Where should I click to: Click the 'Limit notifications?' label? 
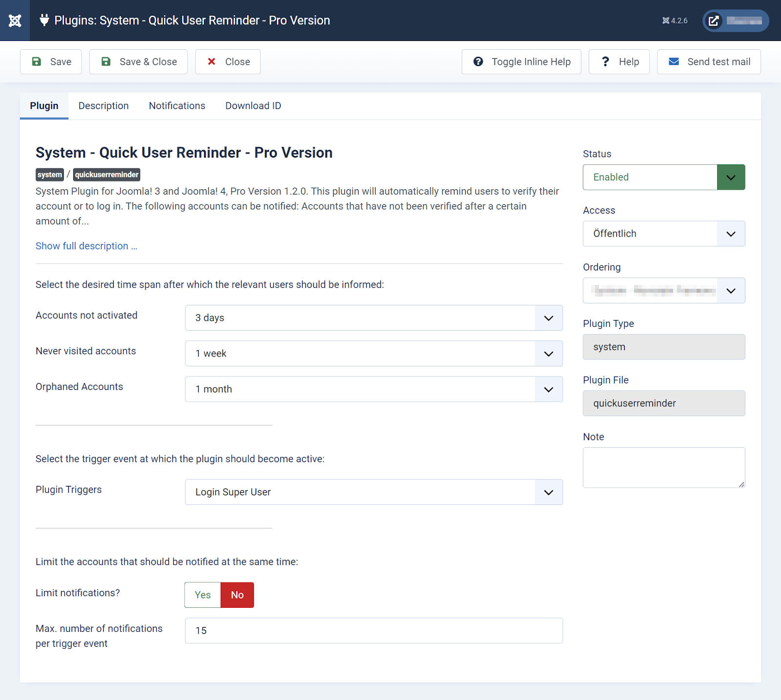(78, 593)
